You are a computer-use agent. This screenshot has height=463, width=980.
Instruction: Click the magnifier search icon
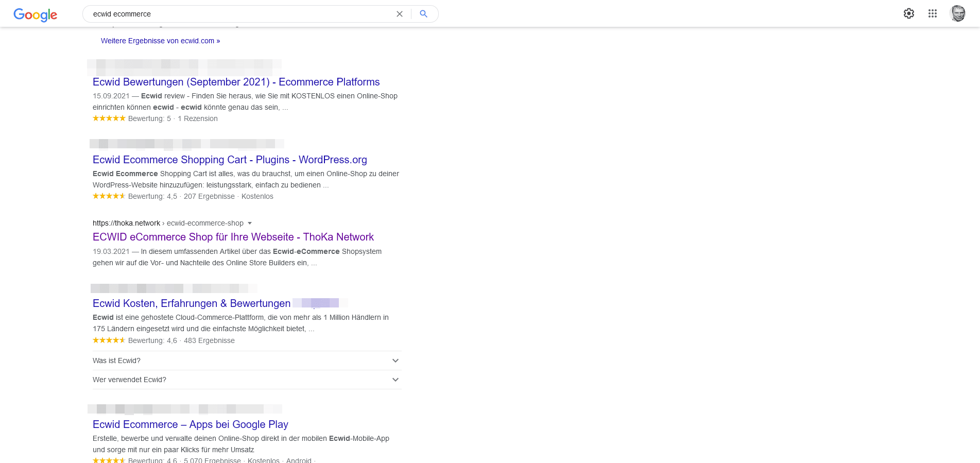tap(423, 14)
